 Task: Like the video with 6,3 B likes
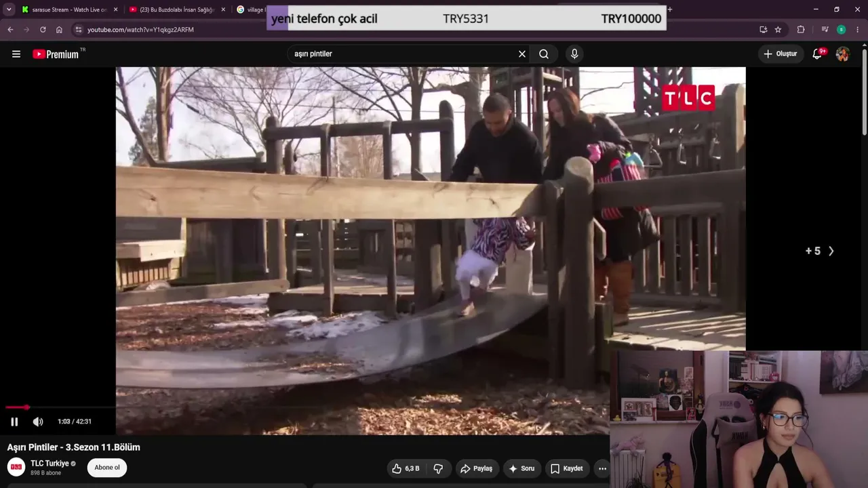tap(406, 468)
